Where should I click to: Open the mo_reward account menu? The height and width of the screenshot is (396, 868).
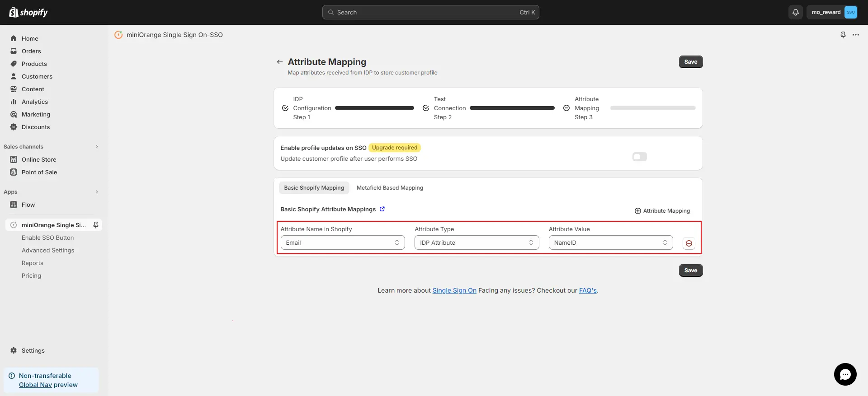[x=832, y=12]
